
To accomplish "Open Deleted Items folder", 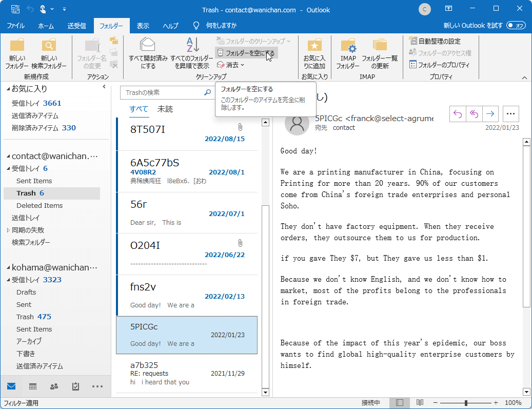I will coord(40,205).
